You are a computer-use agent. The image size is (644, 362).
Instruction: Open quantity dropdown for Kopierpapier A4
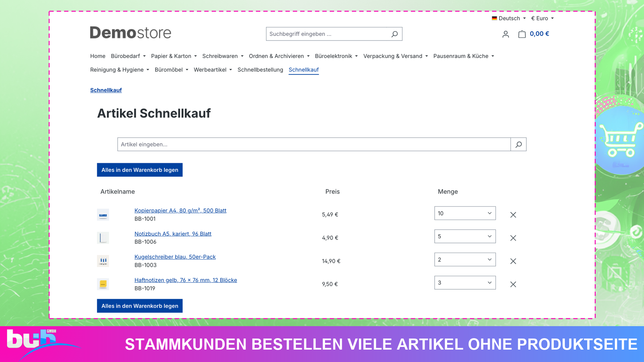(x=465, y=214)
